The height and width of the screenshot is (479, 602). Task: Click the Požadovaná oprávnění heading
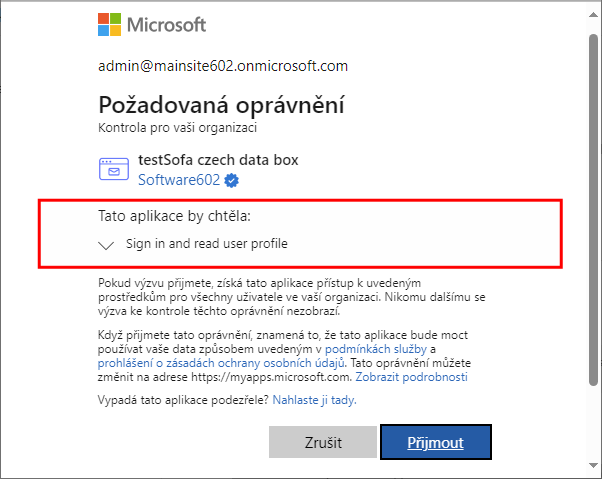coord(222,105)
